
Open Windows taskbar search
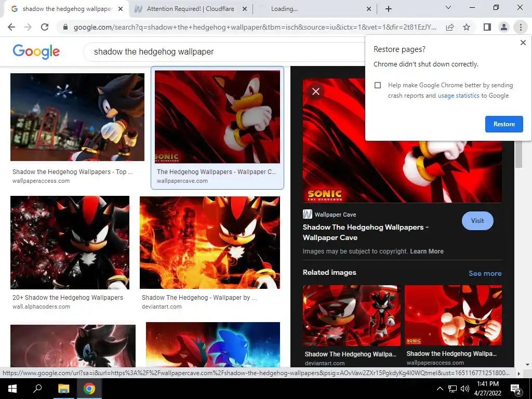click(x=37, y=389)
